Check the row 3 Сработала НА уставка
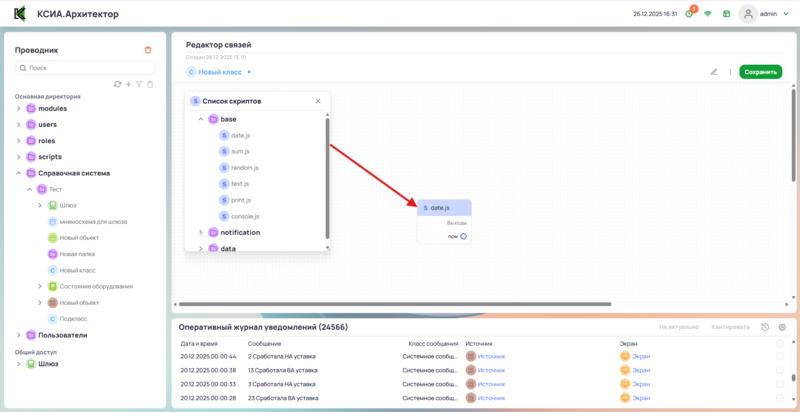 click(x=780, y=384)
